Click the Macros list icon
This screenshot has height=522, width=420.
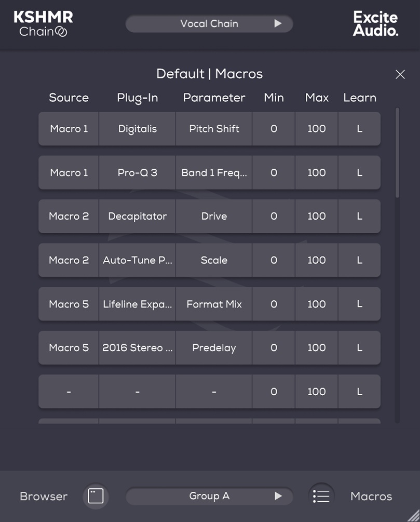click(x=321, y=496)
